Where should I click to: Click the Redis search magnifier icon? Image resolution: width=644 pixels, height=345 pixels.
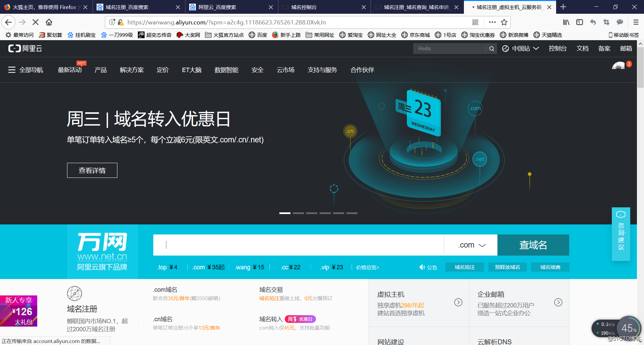click(x=491, y=49)
